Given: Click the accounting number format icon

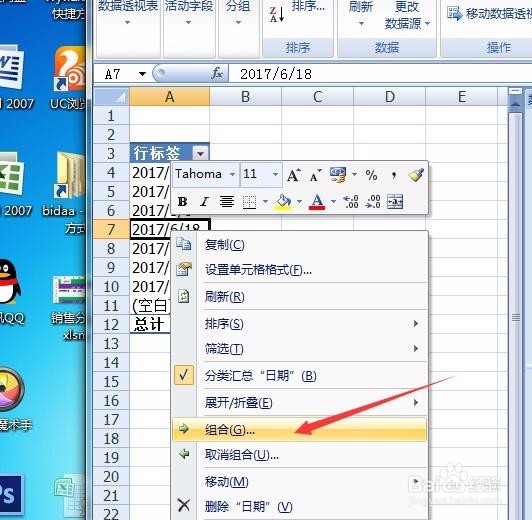Looking at the screenshot, I should [338, 175].
